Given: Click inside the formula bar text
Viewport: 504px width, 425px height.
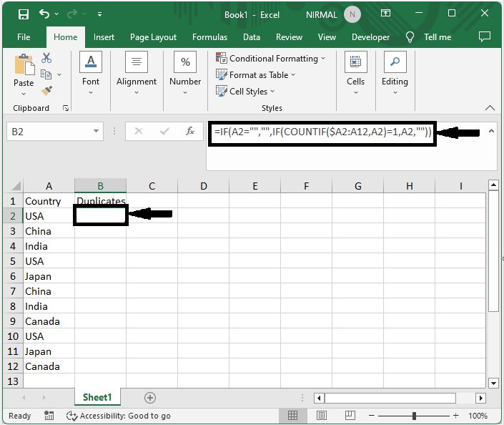Looking at the screenshot, I should coord(322,132).
